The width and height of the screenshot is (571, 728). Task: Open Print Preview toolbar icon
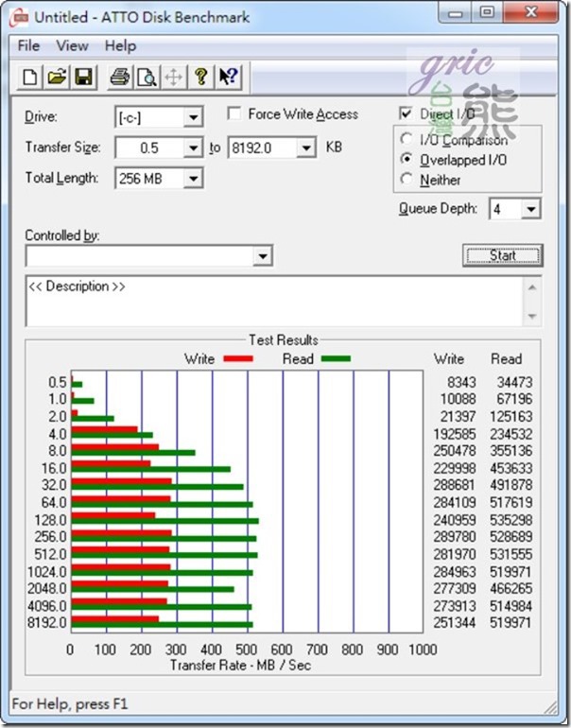click(x=147, y=77)
